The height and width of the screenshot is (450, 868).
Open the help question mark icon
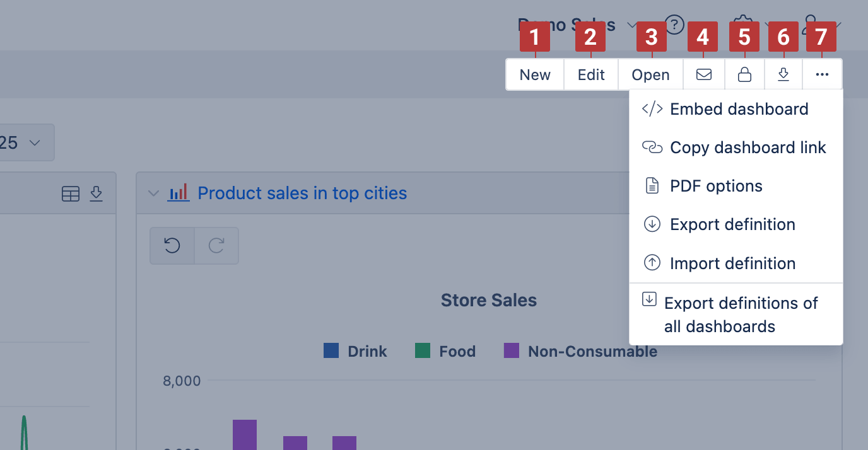675,25
